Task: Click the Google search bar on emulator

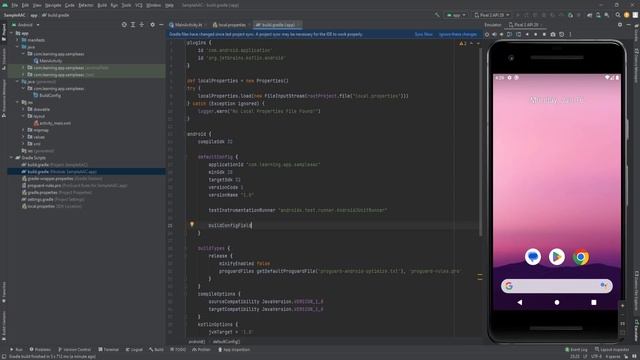Action: [x=557, y=286]
